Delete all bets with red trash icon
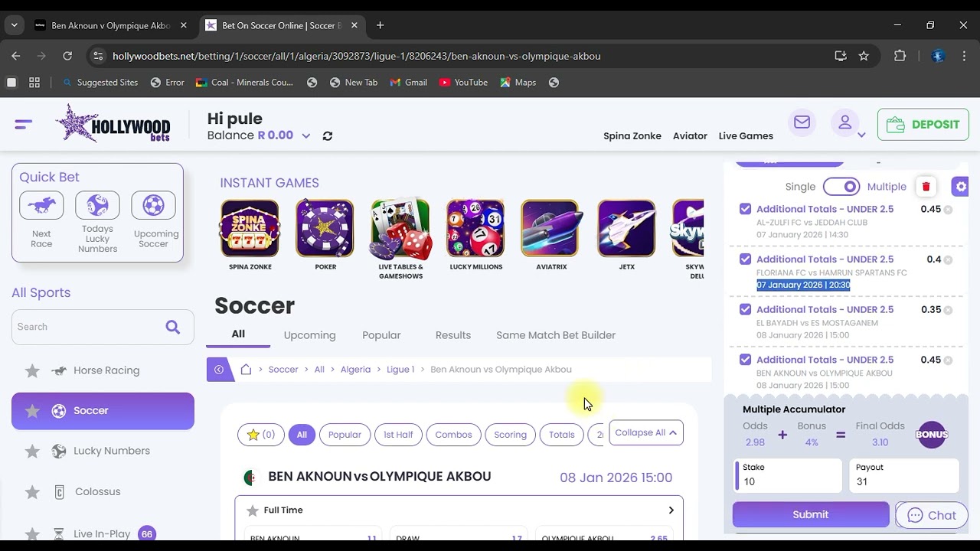Screen dimensions: 980x551 926,187
